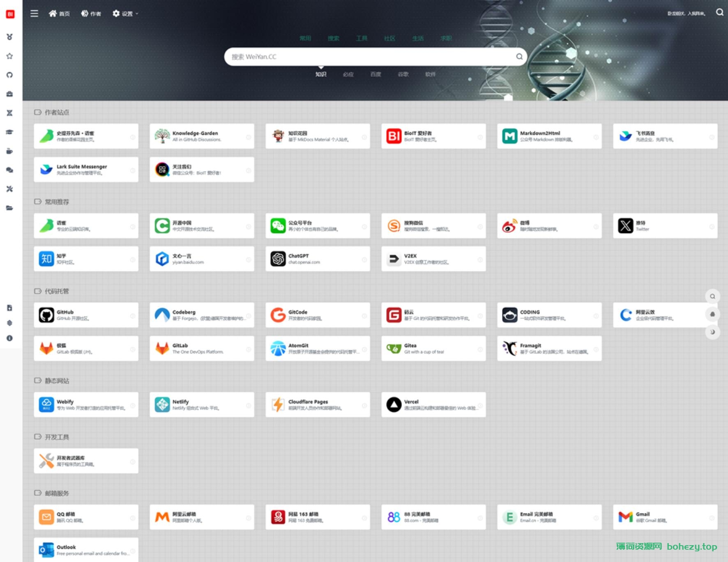The image size is (728, 562).
Task: Open the Lark Suite Messenger card
Action: [x=86, y=170]
